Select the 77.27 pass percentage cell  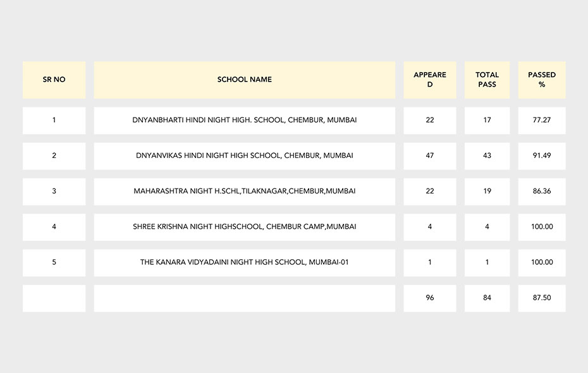[542, 120]
